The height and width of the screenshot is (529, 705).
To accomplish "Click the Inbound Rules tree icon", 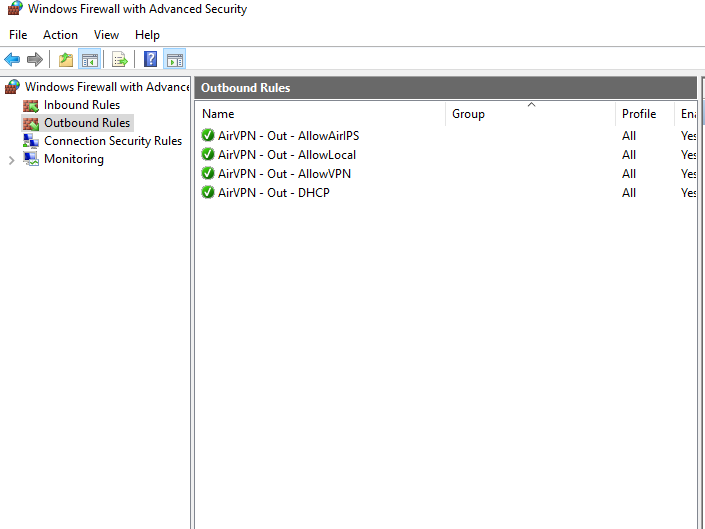I will pyautogui.click(x=31, y=105).
